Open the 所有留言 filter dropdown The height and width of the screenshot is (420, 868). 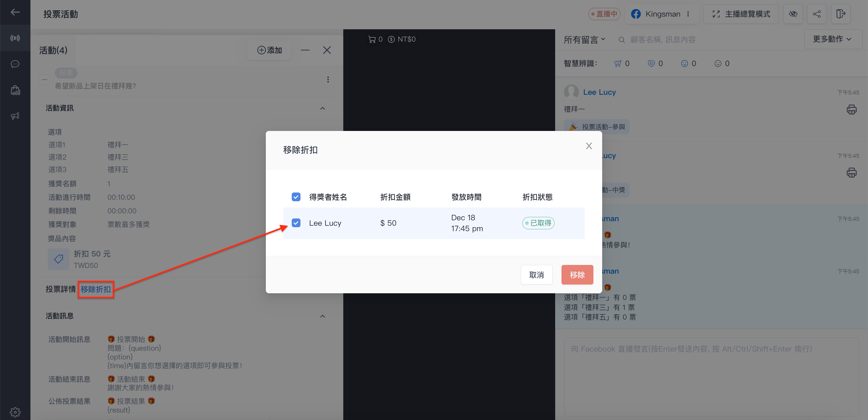pos(585,40)
